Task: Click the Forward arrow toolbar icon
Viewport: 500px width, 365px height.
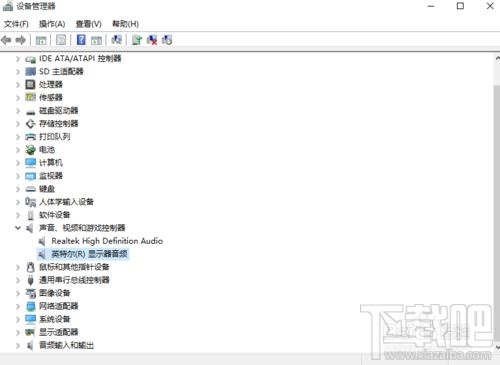Action: 21,40
